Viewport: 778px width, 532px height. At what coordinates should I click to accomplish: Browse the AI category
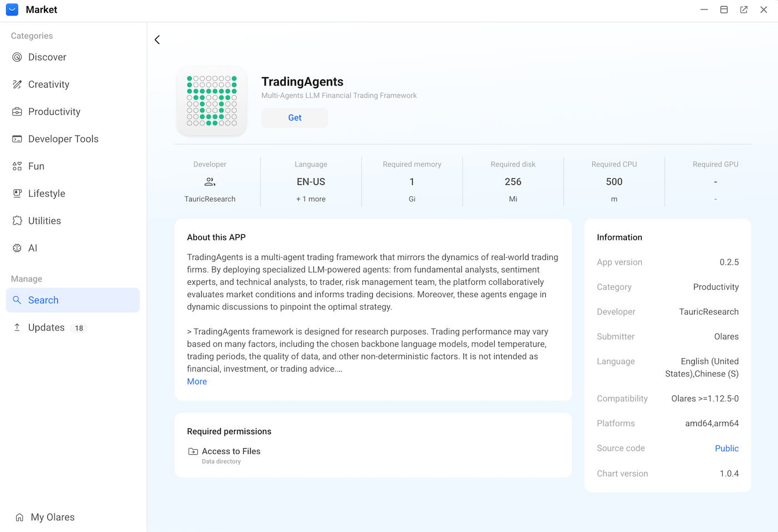coord(73,248)
